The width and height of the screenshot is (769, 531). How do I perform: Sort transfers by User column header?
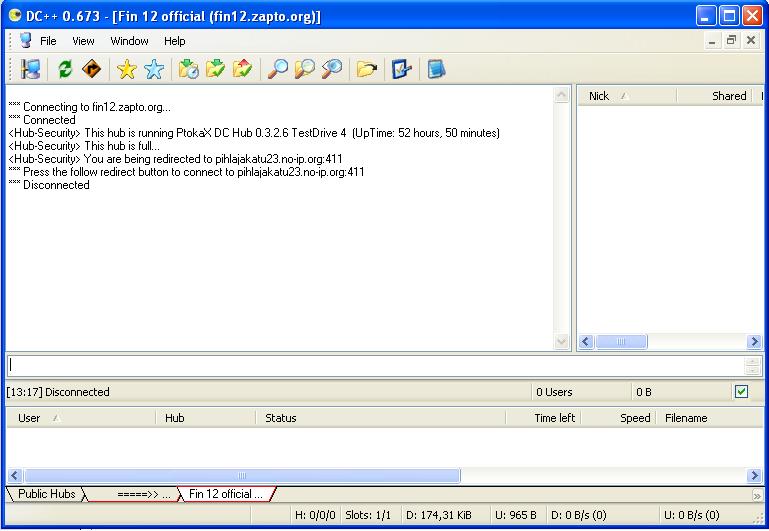click(x=80, y=418)
